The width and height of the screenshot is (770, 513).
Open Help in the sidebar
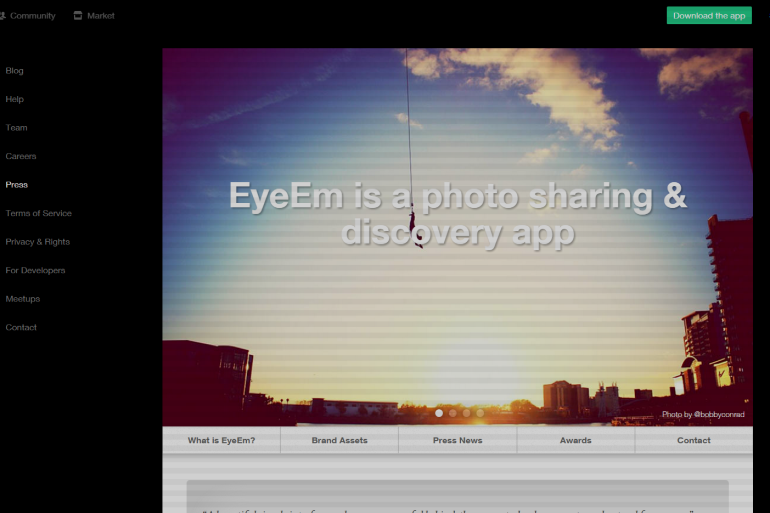[14, 99]
